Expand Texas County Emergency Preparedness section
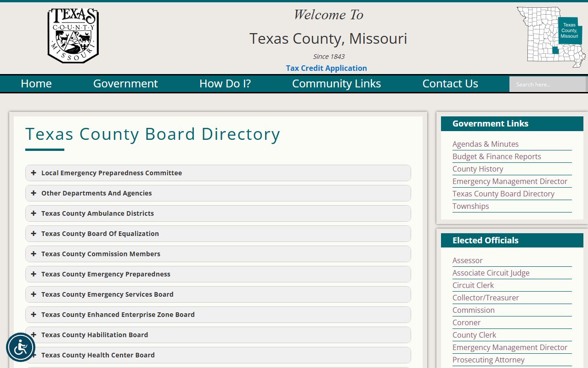588x368 pixels. [x=218, y=274]
